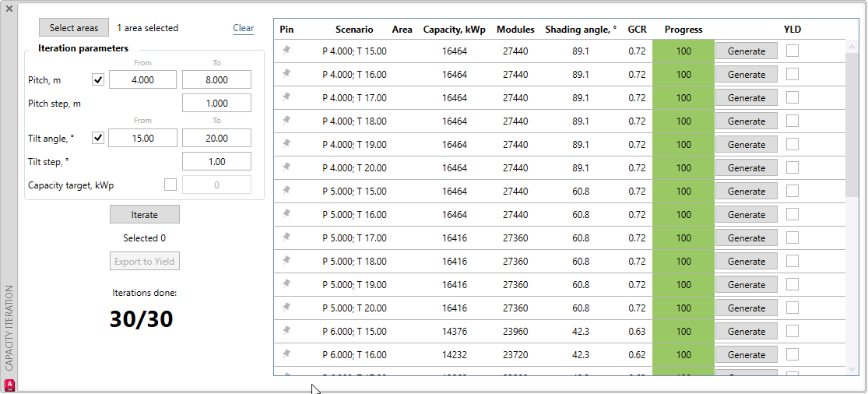Click the red app icon at the panel bottom-left
Image resolution: width=868 pixels, height=394 pixels.
[x=9, y=385]
